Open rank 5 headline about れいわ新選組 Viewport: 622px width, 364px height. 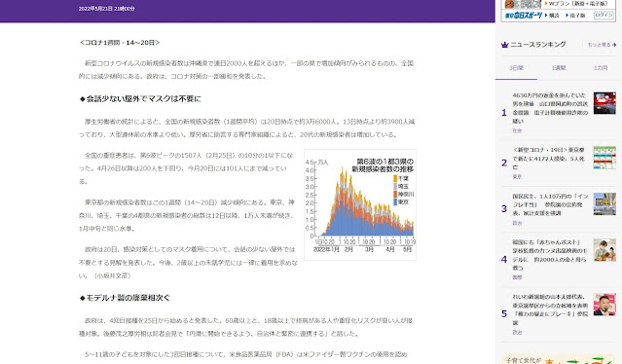(x=550, y=309)
